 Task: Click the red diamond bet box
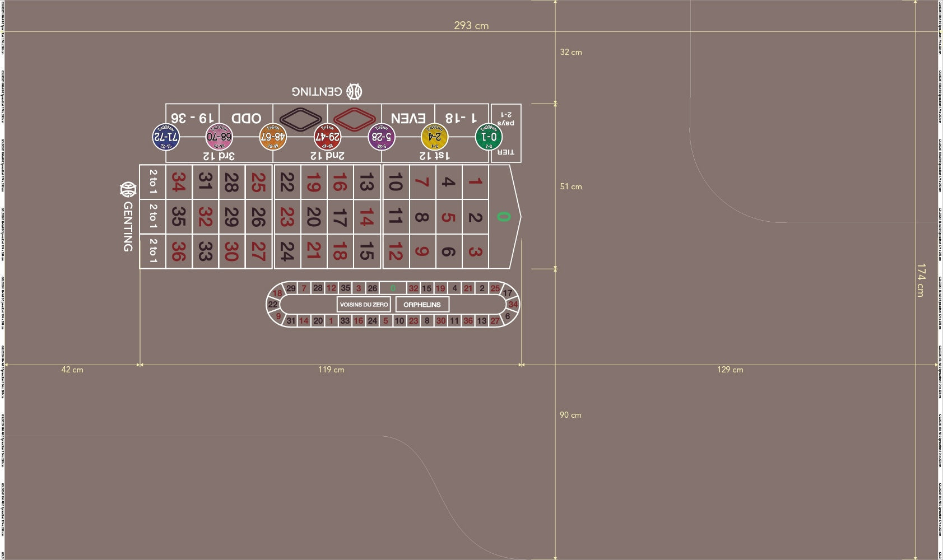click(354, 119)
